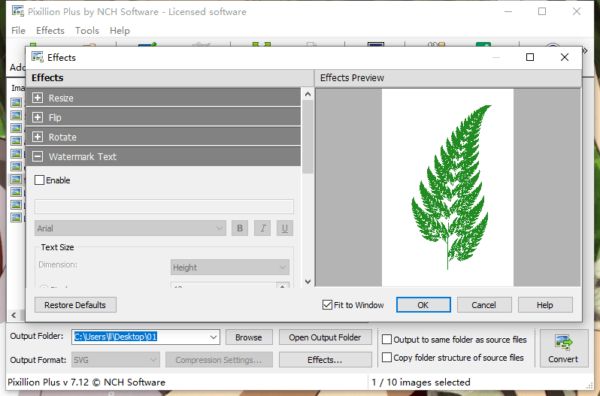Click the Restore Defaults button
Image resolution: width=600 pixels, height=396 pixels.
(x=75, y=305)
